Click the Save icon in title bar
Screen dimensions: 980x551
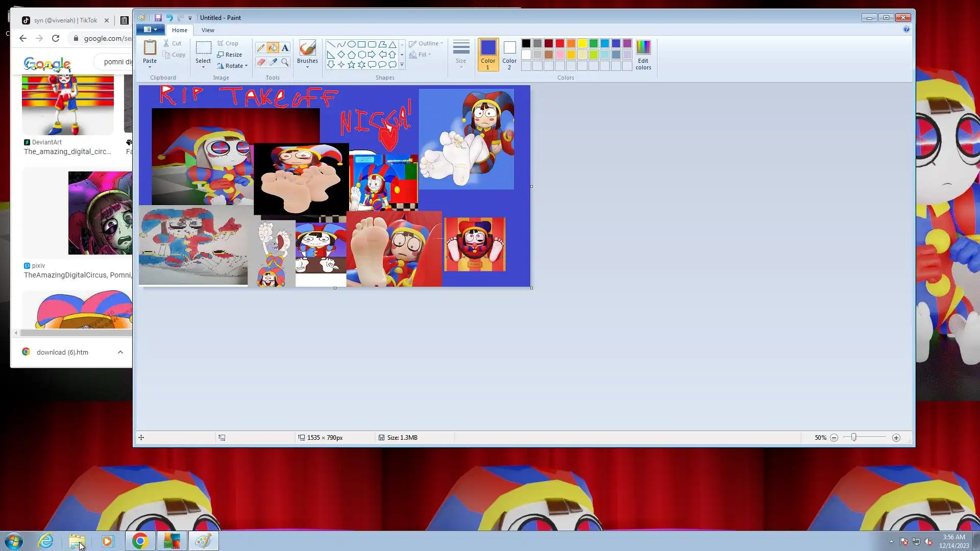click(x=158, y=18)
